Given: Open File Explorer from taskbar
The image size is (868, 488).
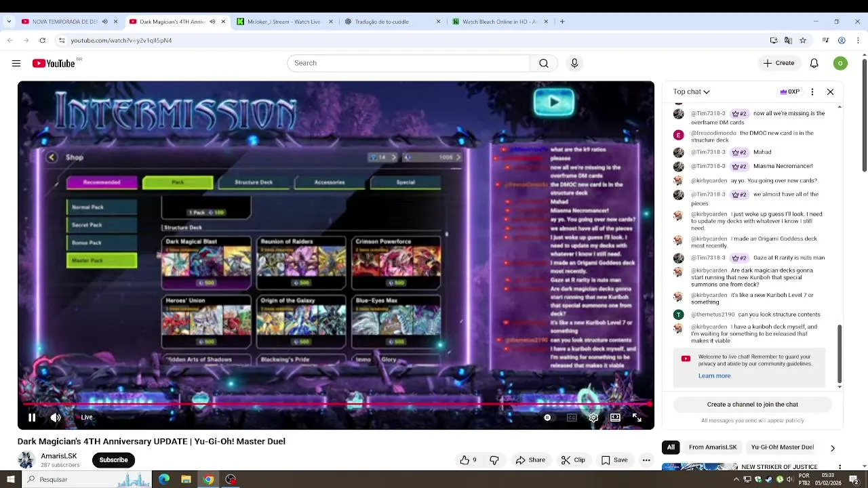Looking at the screenshot, I should [x=186, y=480].
